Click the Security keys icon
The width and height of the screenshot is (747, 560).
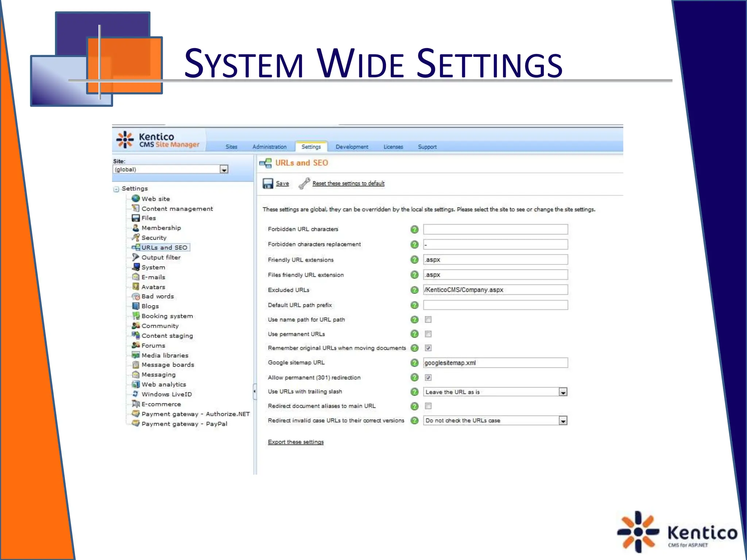tap(136, 238)
